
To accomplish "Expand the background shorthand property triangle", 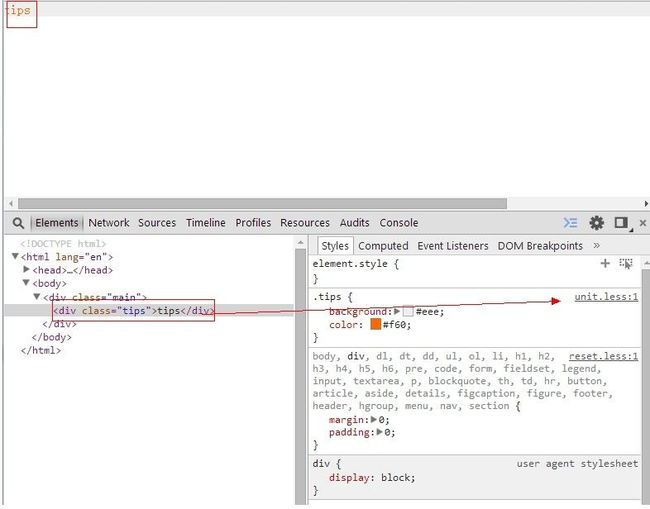I will tap(397, 311).
